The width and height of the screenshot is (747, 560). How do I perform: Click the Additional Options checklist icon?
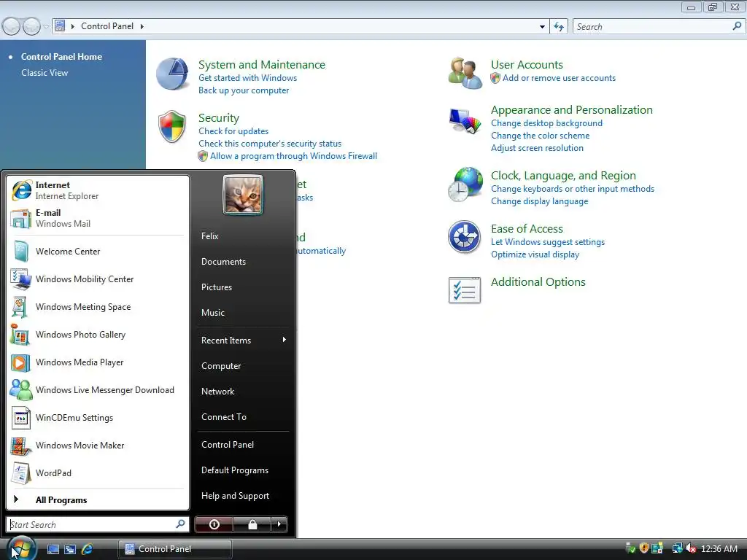click(465, 290)
